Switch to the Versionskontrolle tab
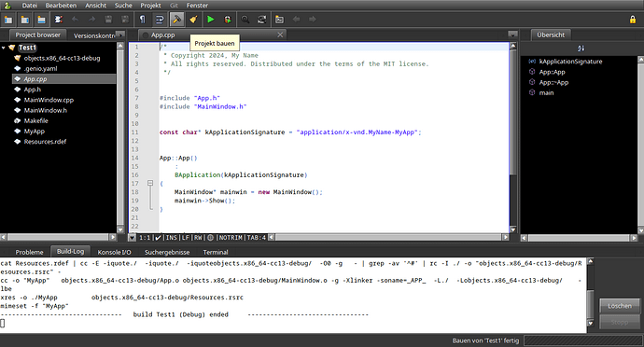Viewport: 644px width, 347px height. [x=94, y=35]
